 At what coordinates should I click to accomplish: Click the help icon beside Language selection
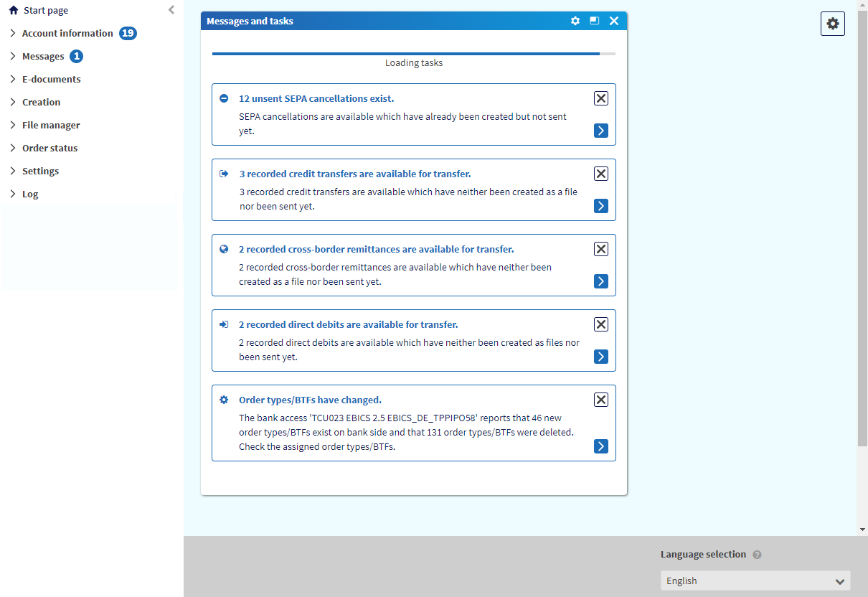(758, 555)
